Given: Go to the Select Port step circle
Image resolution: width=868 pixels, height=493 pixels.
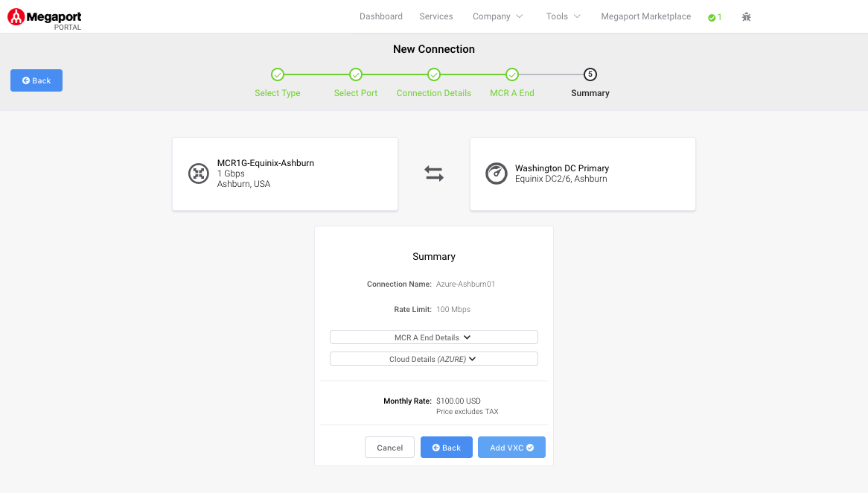Looking at the screenshot, I should (x=356, y=74).
